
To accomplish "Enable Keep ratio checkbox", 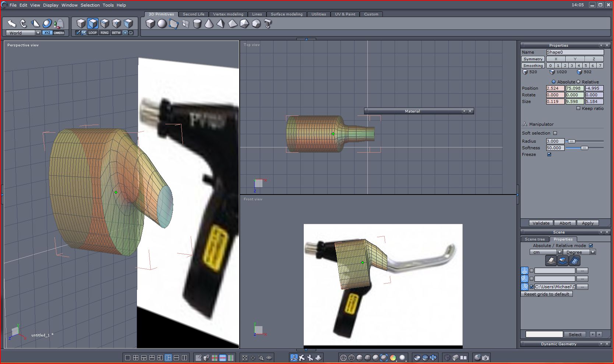I will coord(578,108).
